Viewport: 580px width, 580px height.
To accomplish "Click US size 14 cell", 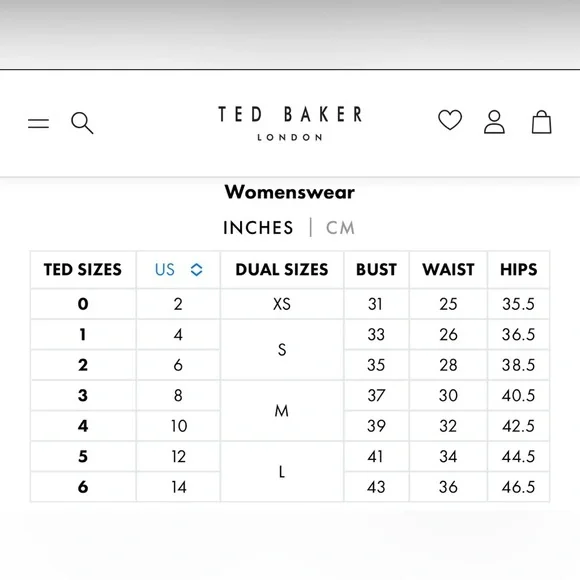I will click(x=178, y=487).
